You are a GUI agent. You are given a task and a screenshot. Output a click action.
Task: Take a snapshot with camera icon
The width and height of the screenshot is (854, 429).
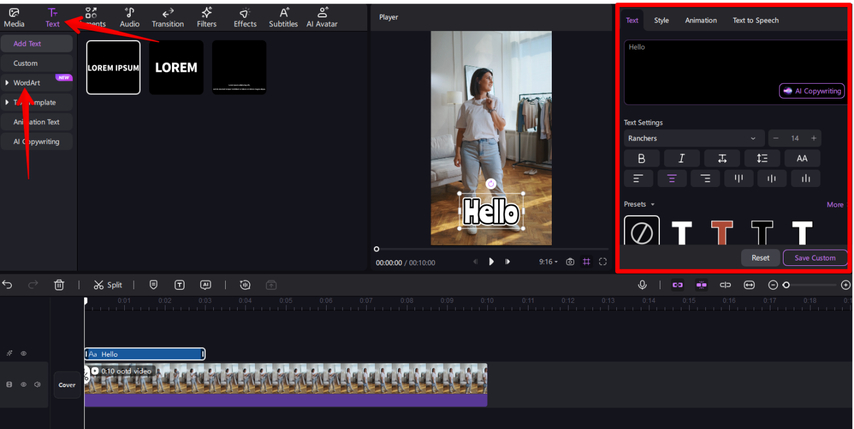(x=569, y=262)
